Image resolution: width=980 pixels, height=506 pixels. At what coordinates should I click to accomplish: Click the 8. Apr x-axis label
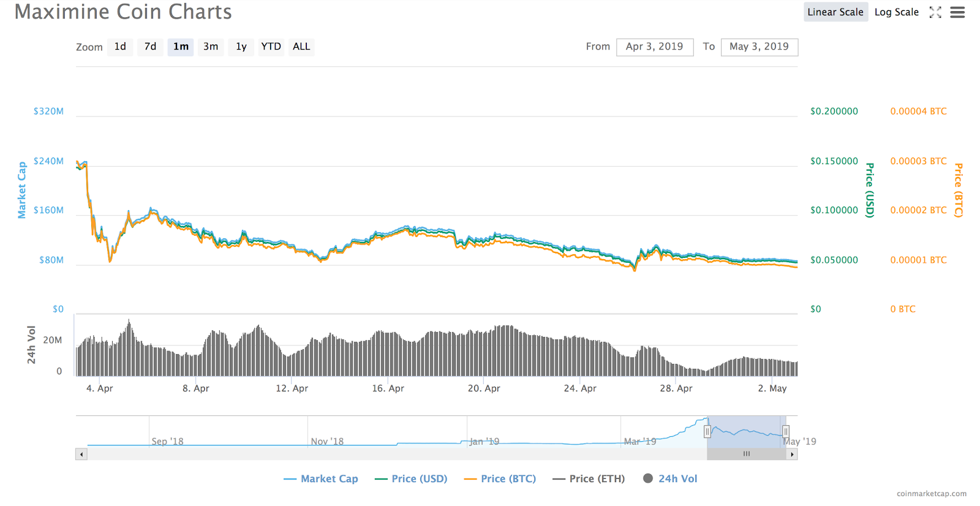point(196,388)
